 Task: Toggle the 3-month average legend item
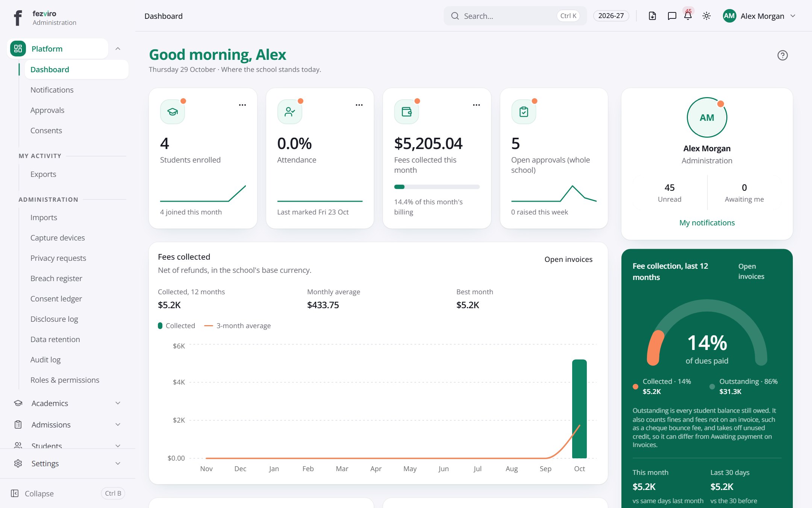237,326
